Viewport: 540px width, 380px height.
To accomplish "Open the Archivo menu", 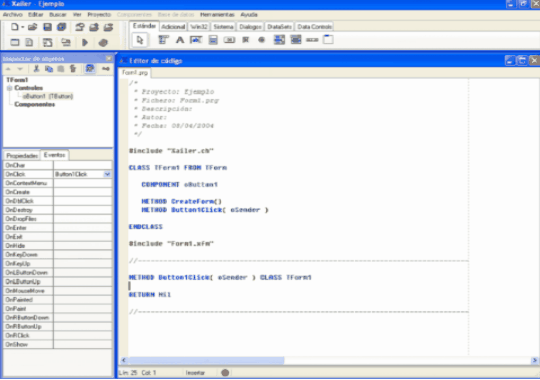I will pos(12,14).
